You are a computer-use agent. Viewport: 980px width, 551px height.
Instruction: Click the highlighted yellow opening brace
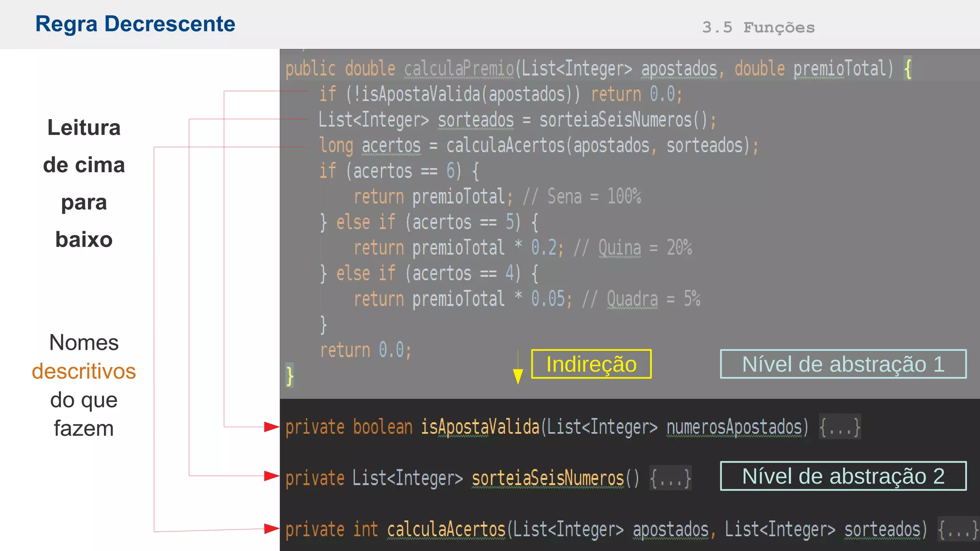(908, 68)
